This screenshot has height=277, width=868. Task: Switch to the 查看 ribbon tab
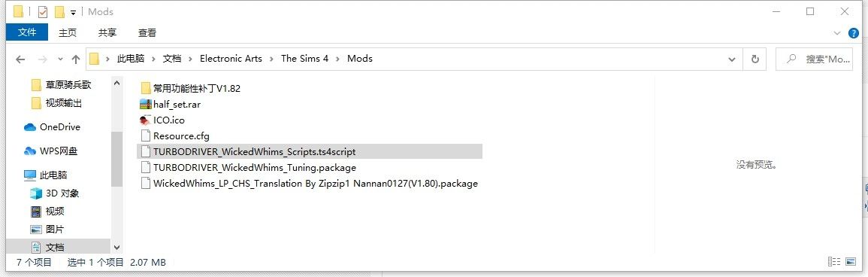click(x=147, y=32)
